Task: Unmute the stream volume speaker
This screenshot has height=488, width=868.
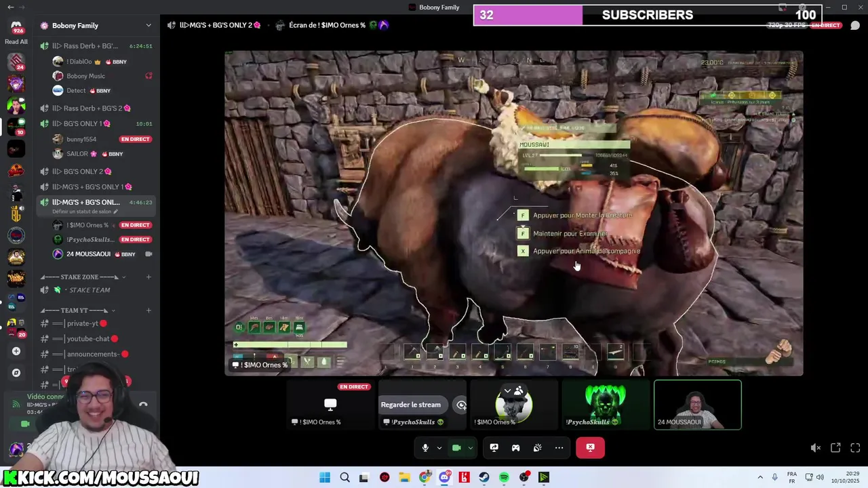Action: (x=816, y=448)
